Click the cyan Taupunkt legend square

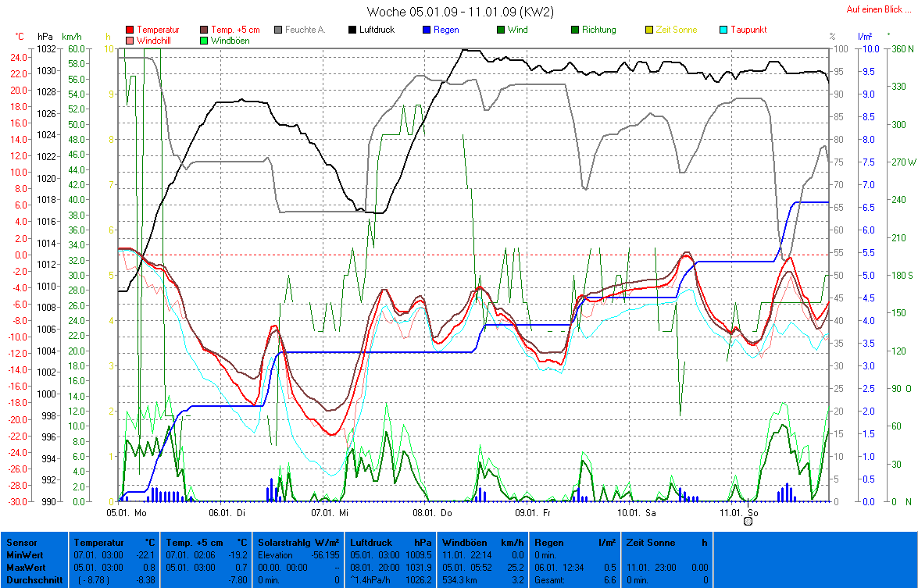pos(723,30)
